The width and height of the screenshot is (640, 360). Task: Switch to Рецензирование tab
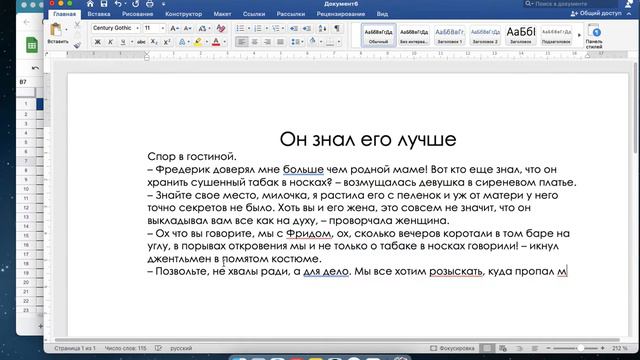(x=341, y=14)
